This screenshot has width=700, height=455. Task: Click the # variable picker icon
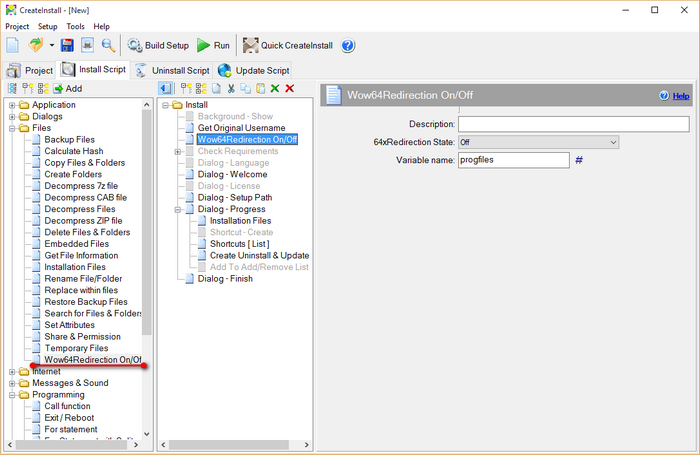coord(579,160)
